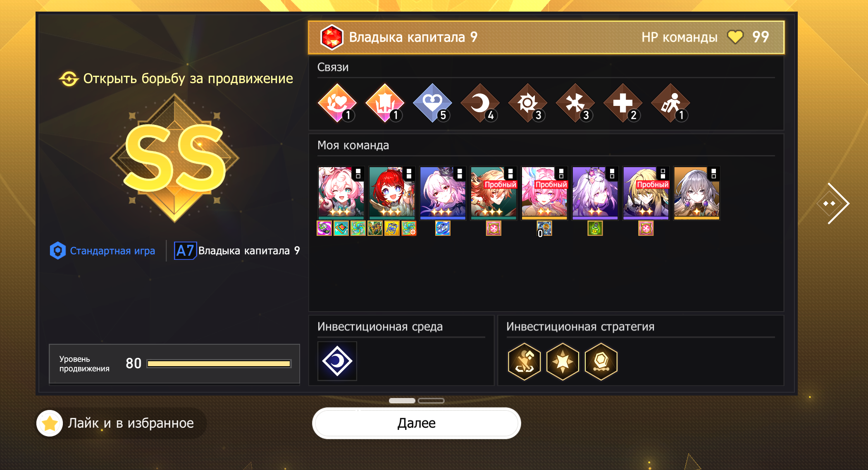Select the star investment strategy hexagon
This screenshot has width=868, height=470.
563,361
